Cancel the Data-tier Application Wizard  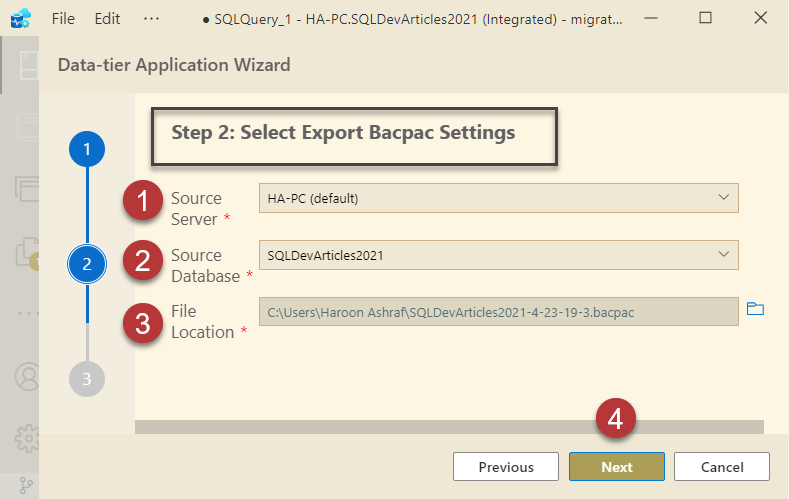pos(721,466)
